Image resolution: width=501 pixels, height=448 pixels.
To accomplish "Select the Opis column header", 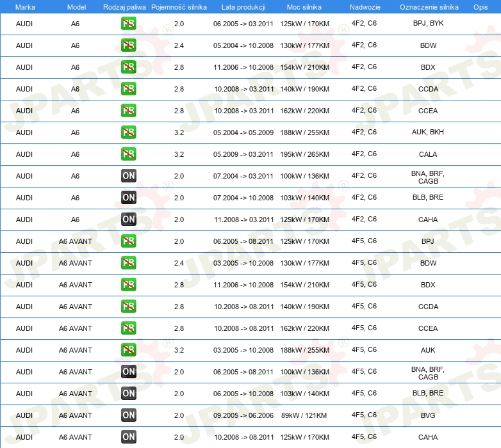I will [x=480, y=6].
